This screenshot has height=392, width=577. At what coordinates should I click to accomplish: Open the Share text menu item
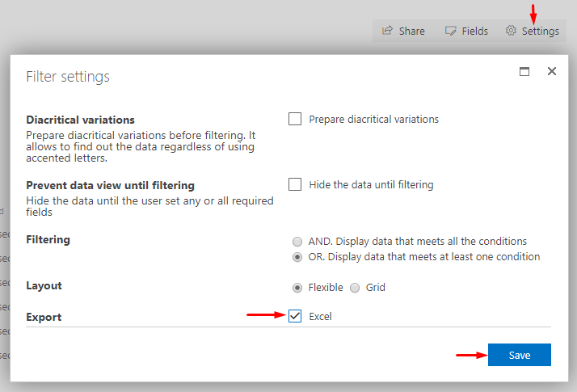point(412,31)
